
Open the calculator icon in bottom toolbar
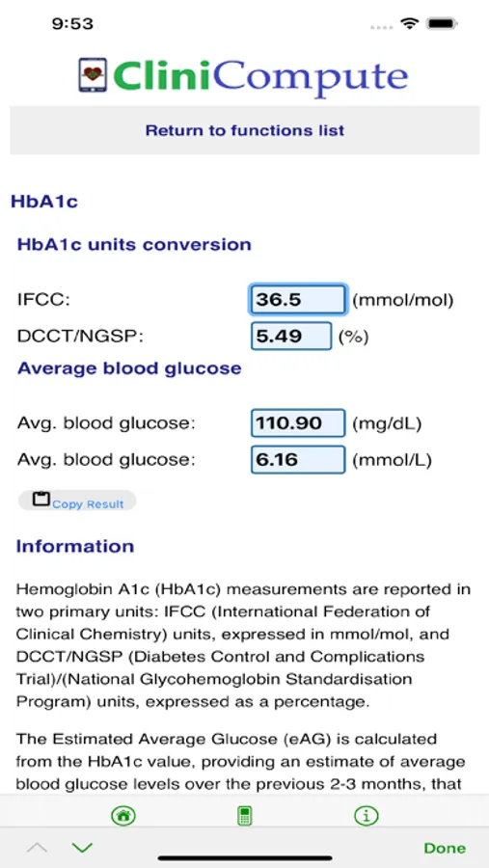point(244,815)
